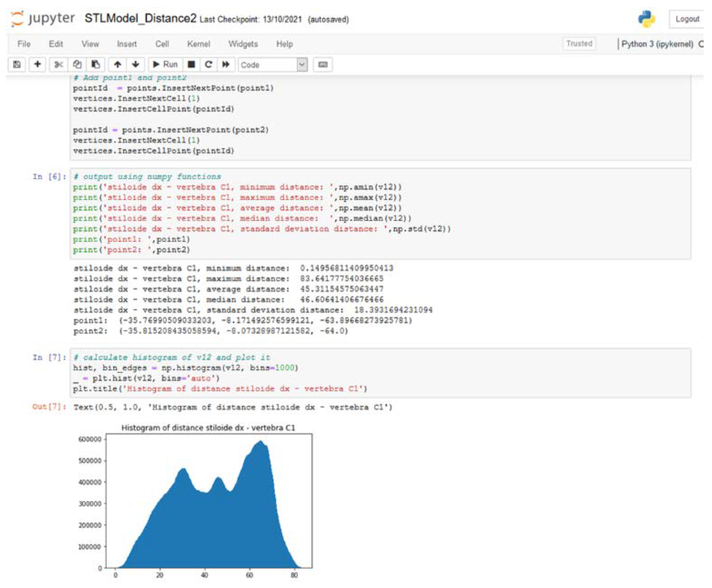This screenshot has width=712, height=588.
Task: Move selected cell up arrow
Action: [117, 64]
